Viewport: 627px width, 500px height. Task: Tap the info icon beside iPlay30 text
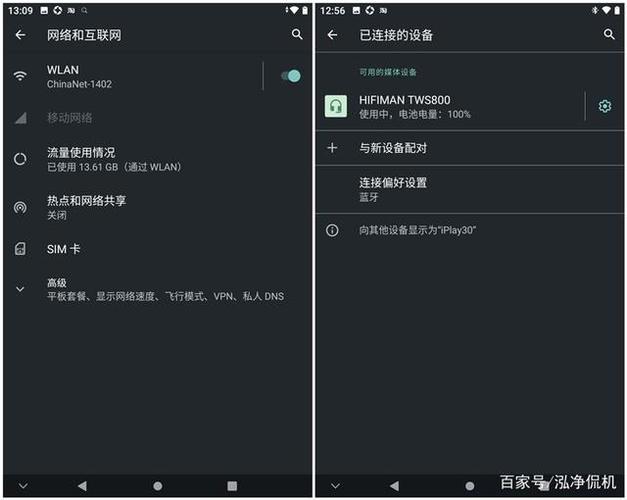(332, 230)
